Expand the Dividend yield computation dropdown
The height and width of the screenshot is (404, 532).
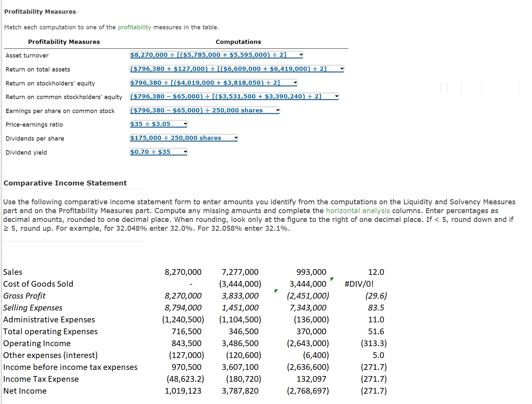[x=158, y=152]
